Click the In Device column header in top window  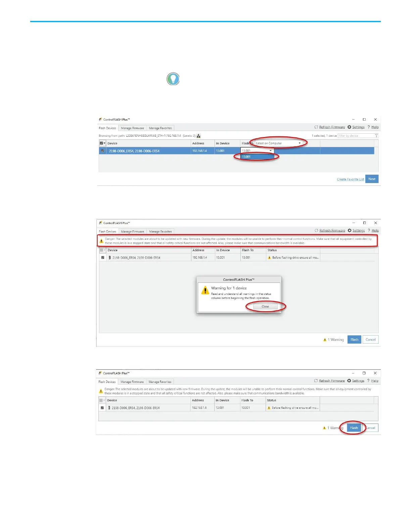point(227,143)
